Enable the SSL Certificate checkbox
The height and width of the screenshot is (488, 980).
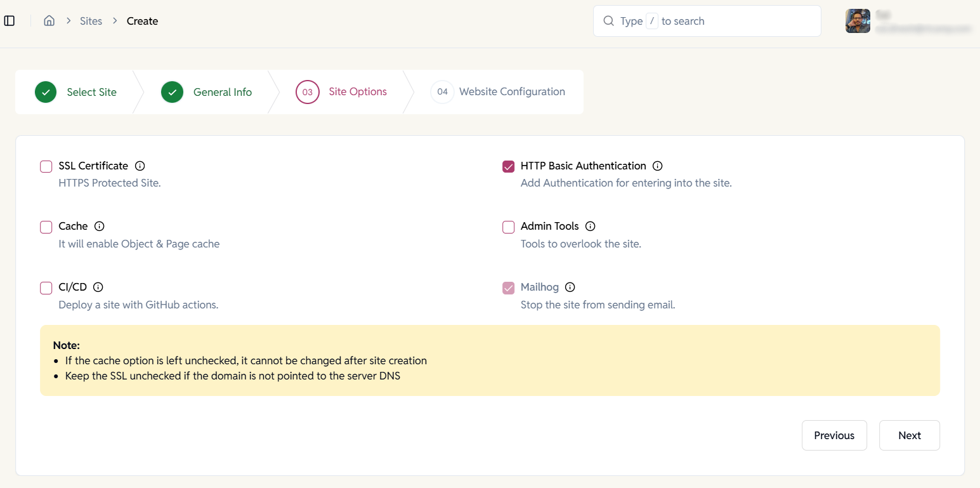click(46, 166)
